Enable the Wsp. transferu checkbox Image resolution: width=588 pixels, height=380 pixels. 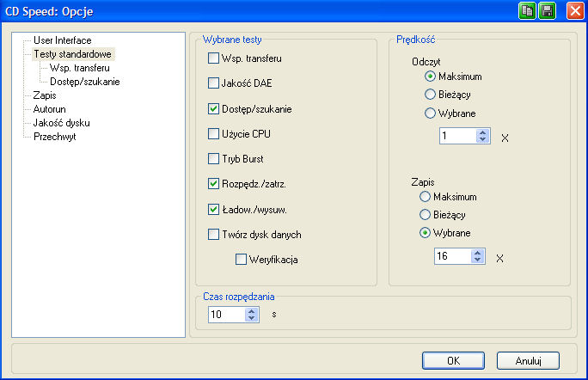point(213,58)
